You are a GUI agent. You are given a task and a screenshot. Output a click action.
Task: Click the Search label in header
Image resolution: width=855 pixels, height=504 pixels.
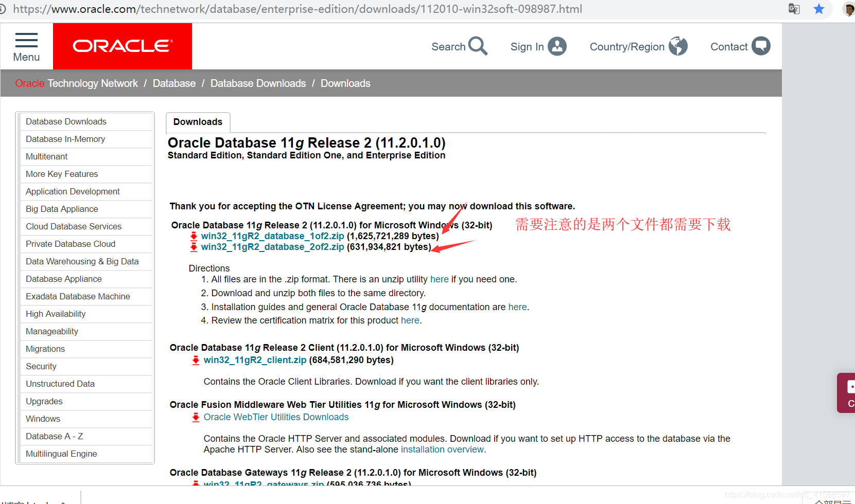[x=448, y=47]
